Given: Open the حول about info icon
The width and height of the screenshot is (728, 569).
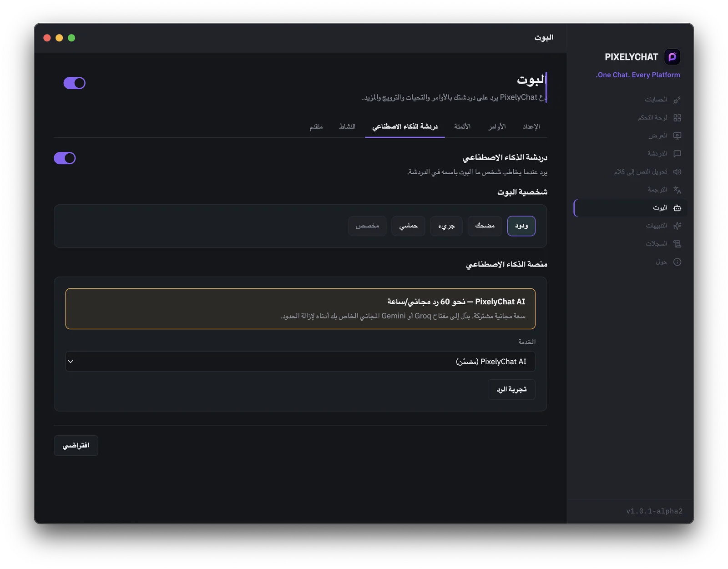Looking at the screenshot, I should tap(677, 262).
